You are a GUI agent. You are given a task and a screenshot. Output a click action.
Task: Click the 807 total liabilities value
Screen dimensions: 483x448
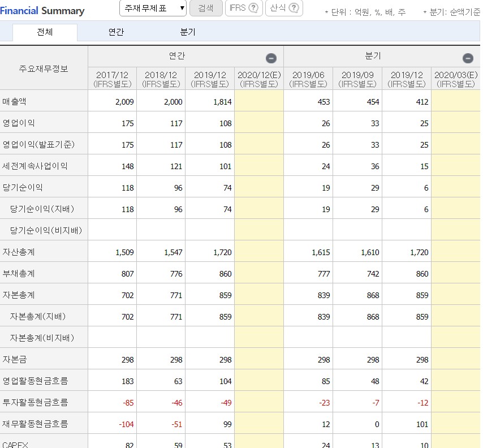pos(127,274)
